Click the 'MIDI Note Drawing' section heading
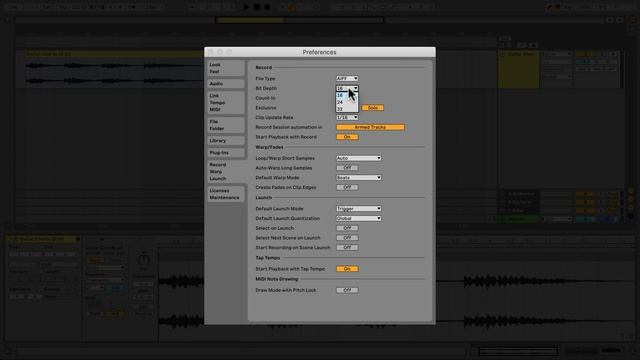 click(x=277, y=279)
